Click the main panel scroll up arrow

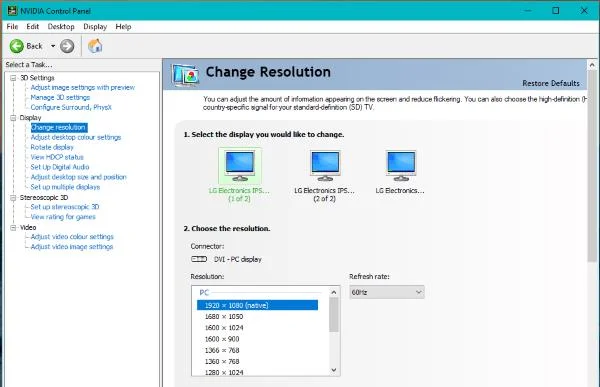coord(592,65)
